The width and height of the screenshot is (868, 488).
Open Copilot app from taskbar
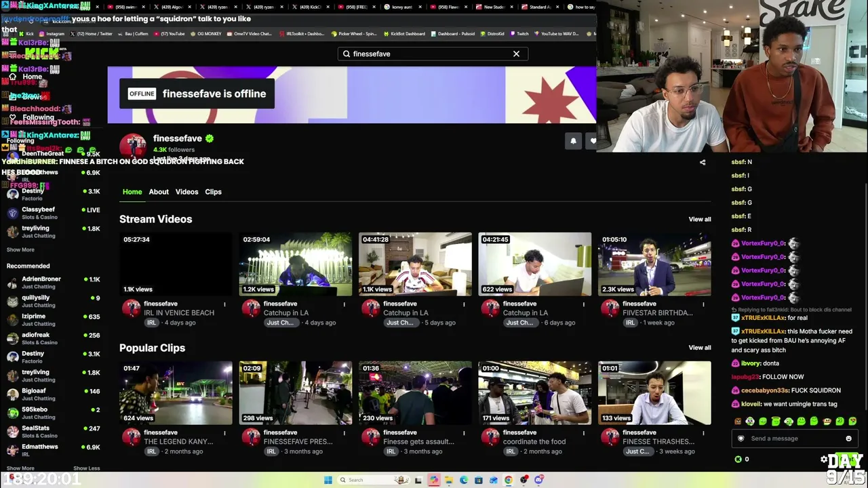coord(434,480)
